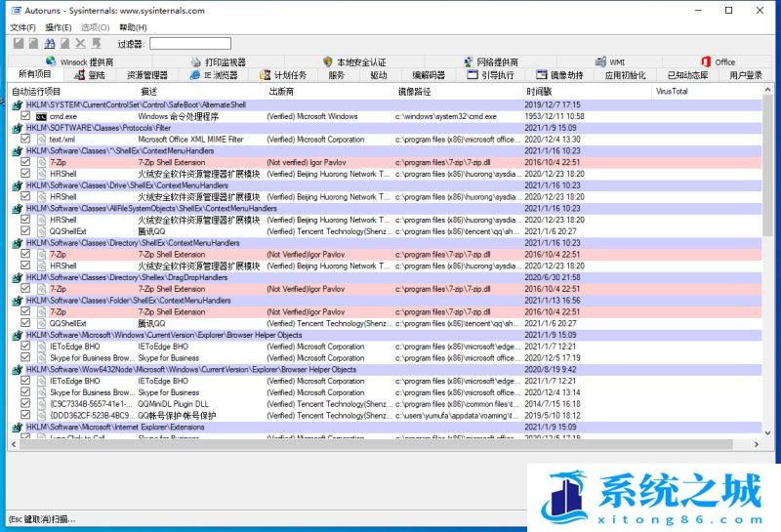Screen dimensions: 781x532
Task: Sort by the 描述 column header
Action: coord(201,92)
